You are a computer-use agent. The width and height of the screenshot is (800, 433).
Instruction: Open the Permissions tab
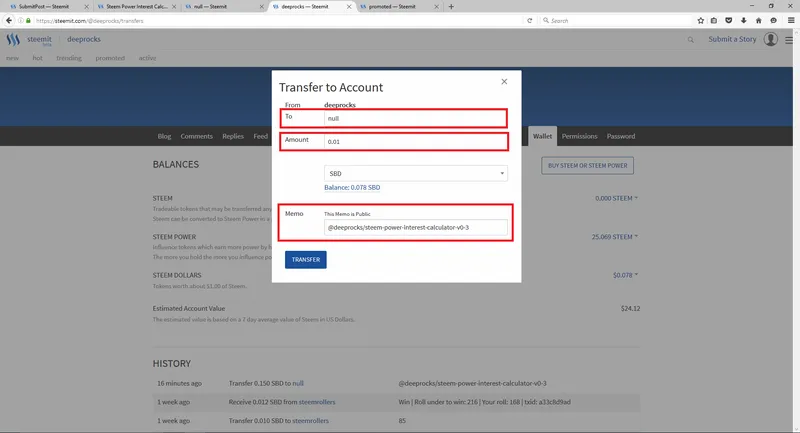click(x=579, y=136)
